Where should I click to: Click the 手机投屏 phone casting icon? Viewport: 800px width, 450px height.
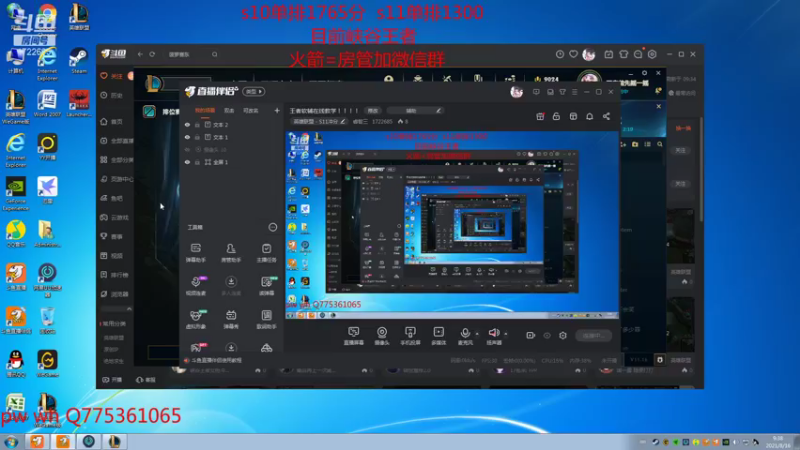(410, 336)
